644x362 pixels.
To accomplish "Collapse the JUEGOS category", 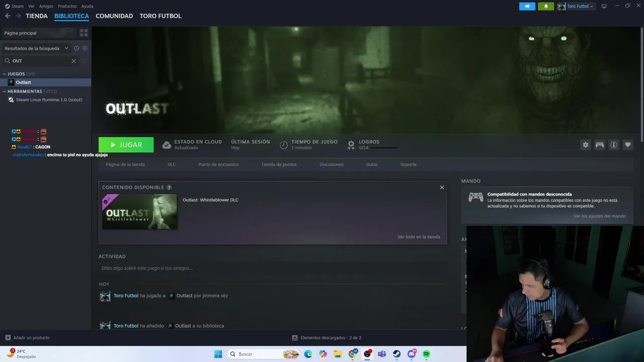I will [5, 74].
